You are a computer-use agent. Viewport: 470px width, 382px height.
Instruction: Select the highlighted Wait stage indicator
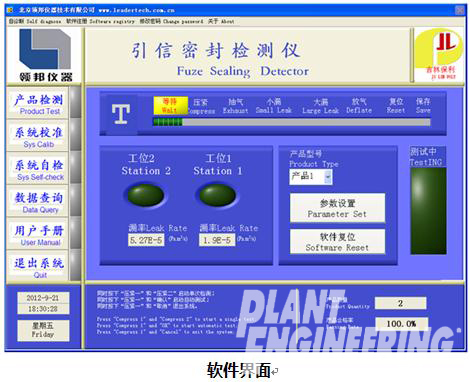(x=170, y=106)
